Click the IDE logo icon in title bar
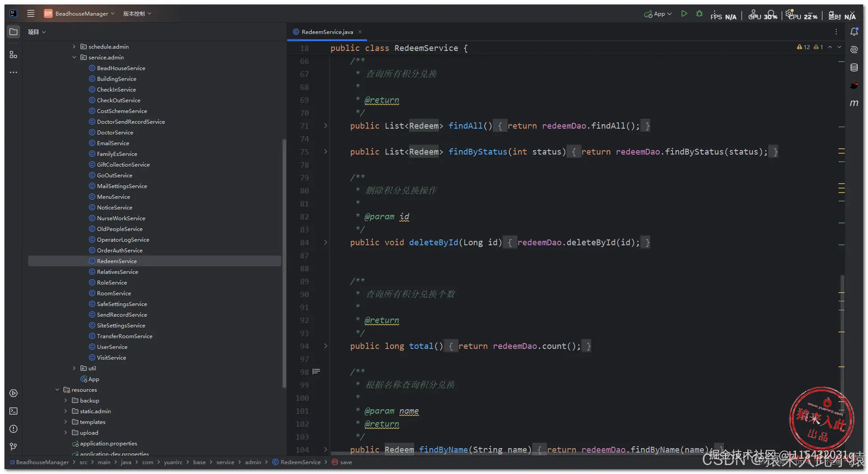Viewport: 868px width, 474px height. 13,13
